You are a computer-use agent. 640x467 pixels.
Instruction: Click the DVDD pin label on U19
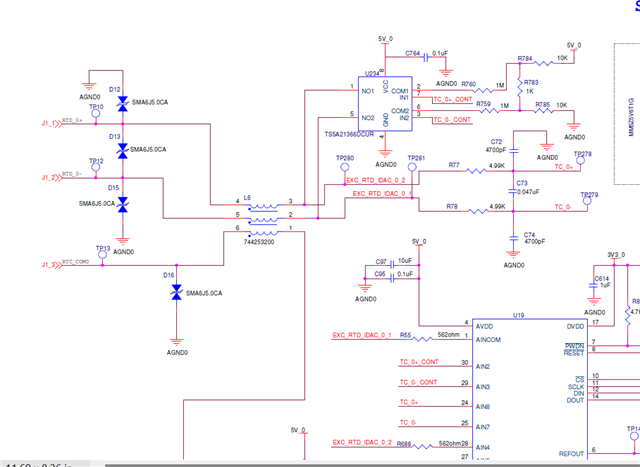click(x=575, y=326)
